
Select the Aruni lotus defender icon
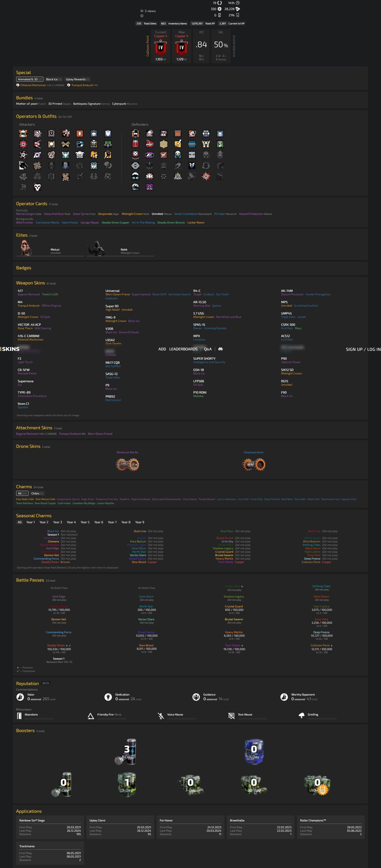pos(149,176)
